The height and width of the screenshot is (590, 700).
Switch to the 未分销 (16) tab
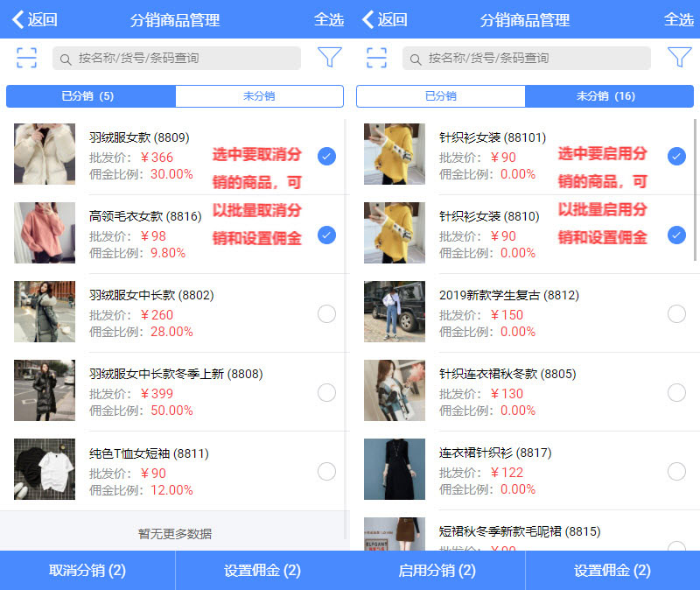tap(609, 96)
